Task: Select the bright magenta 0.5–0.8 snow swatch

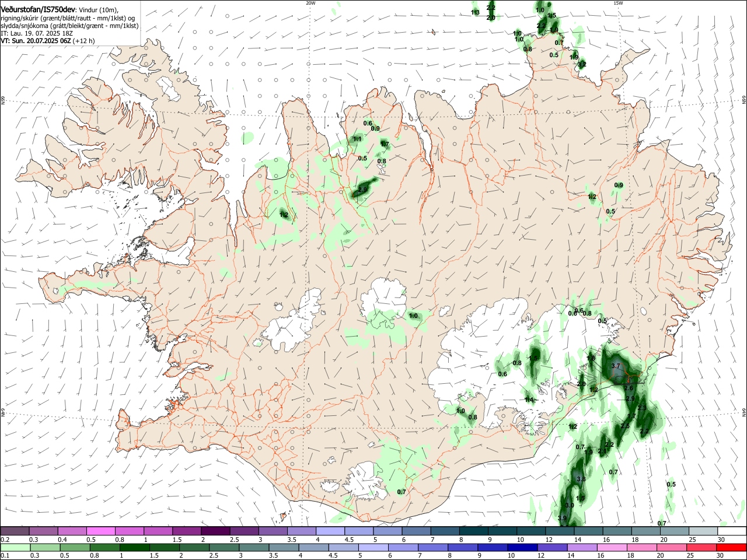Action: pyautogui.click(x=101, y=531)
